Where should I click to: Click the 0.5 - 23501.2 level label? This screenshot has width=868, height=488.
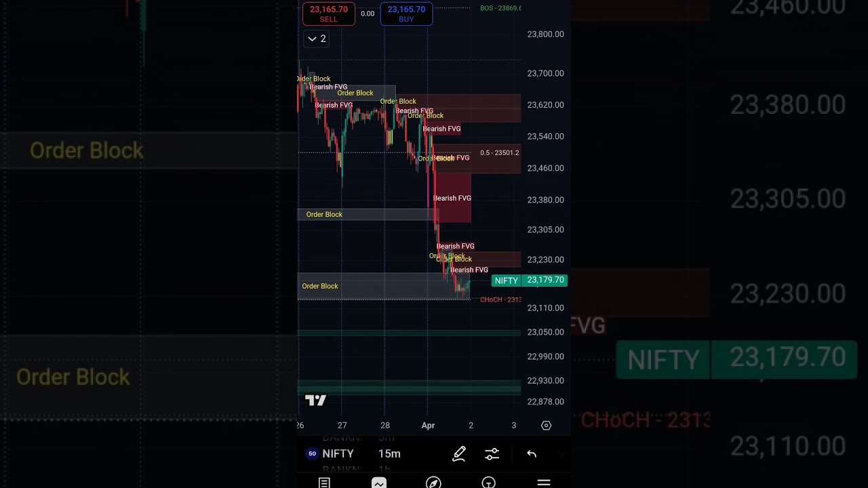pyautogui.click(x=499, y=152)
